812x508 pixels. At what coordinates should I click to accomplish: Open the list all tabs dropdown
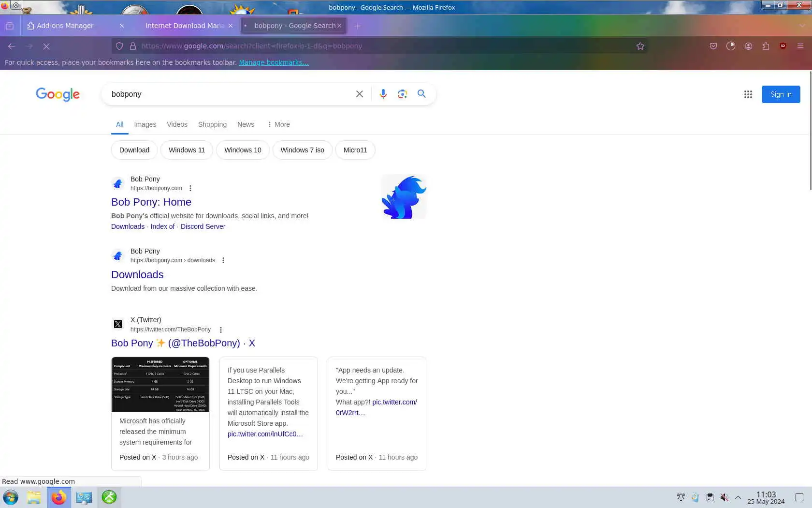[x=802, y=26]
